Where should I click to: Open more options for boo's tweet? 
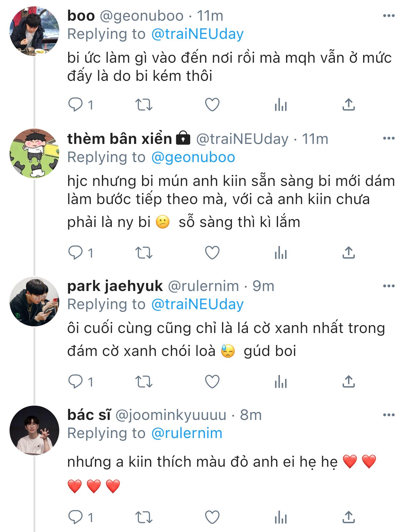click(389, 16)
